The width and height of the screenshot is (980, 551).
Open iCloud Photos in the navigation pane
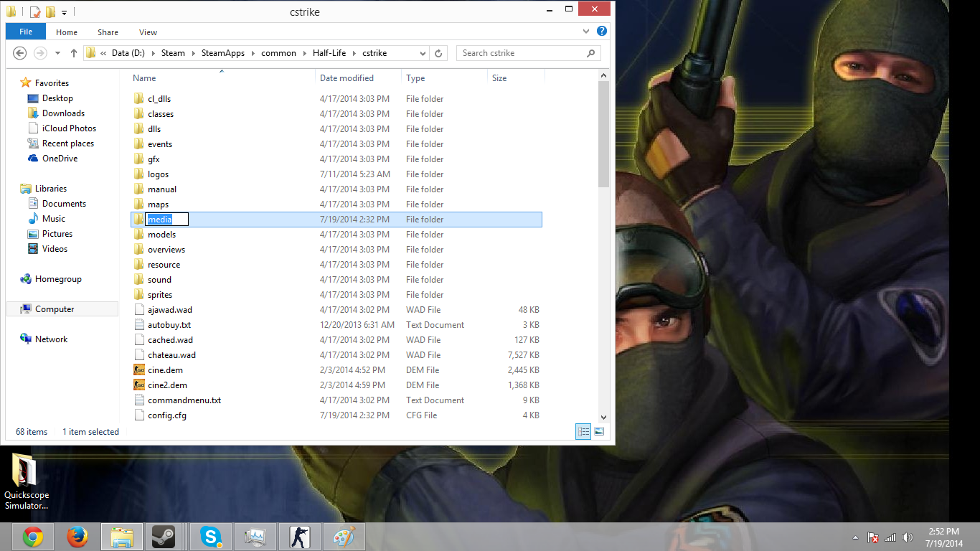coord(69,128)
